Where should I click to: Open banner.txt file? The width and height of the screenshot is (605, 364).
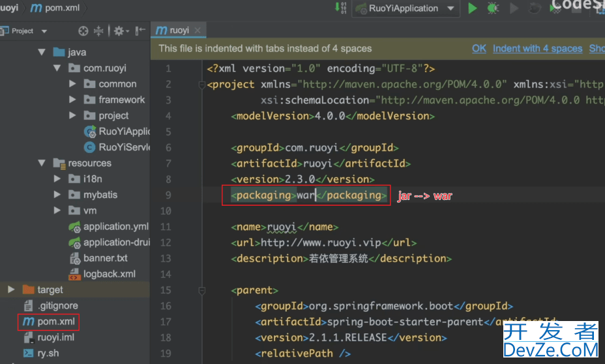coord(98,258)
